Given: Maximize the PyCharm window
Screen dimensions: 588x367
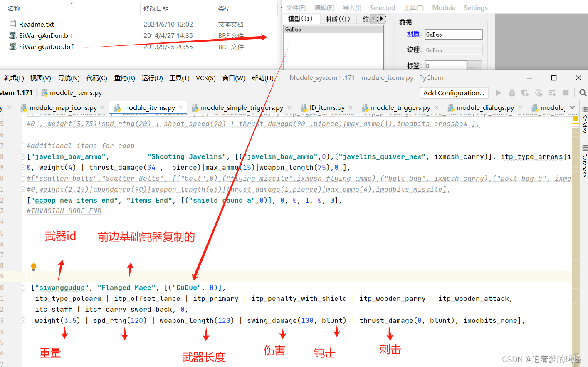Looking at the screenshot, I should (x=554, y=78).
